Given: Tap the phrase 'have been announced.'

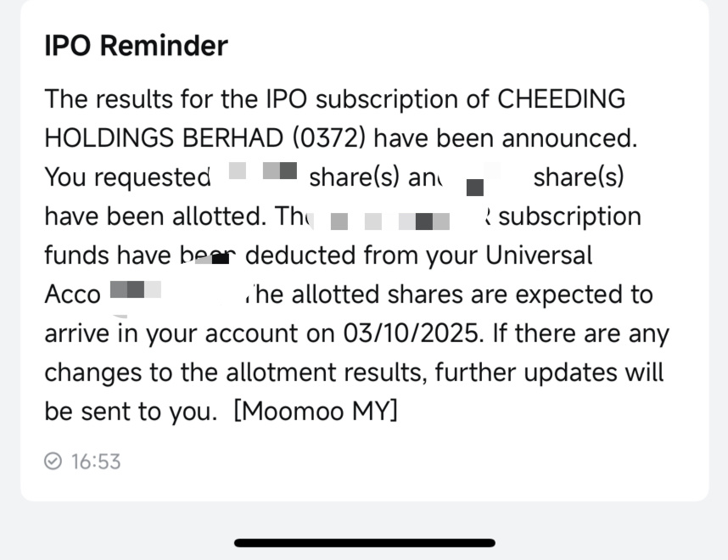Looking at the screenshot, I should tap(506, 138).
